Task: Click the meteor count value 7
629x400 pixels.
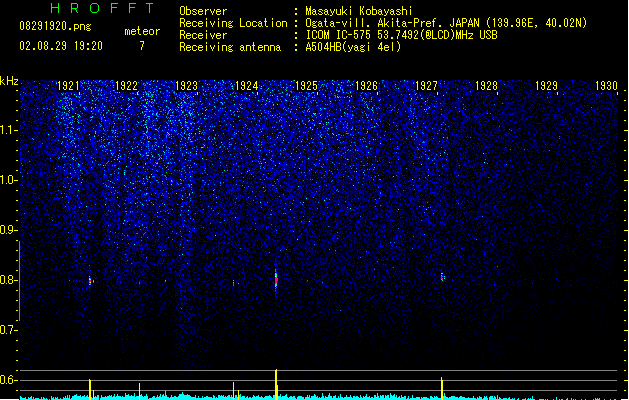Action: [x=142, y=46]
